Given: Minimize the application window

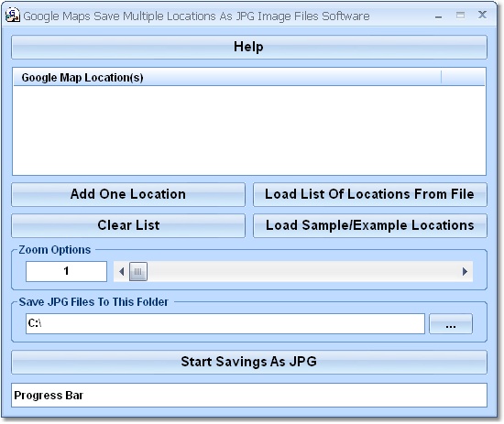Looking at the screenshot, I should tap(438, 16).
